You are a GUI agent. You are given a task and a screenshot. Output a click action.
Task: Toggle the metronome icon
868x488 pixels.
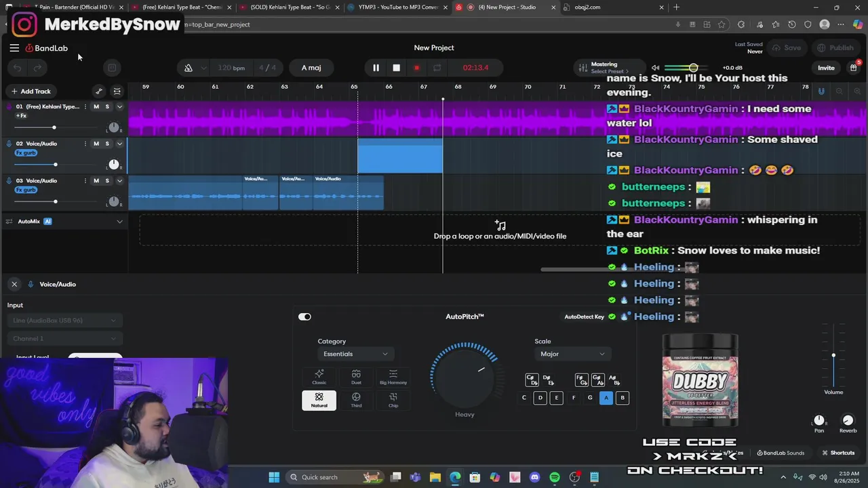click(189, 68)
